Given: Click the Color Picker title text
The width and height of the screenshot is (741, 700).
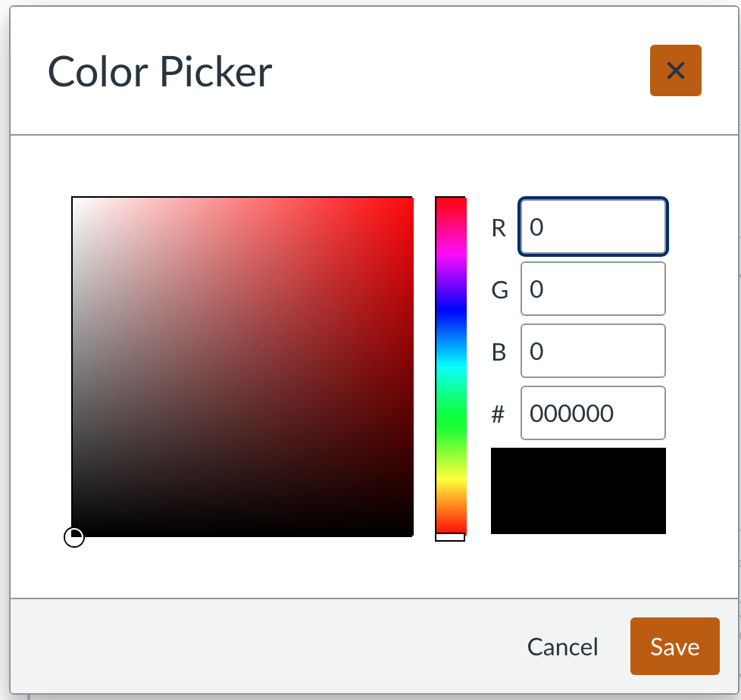Looking at the screenshot, I should [159, 70].
